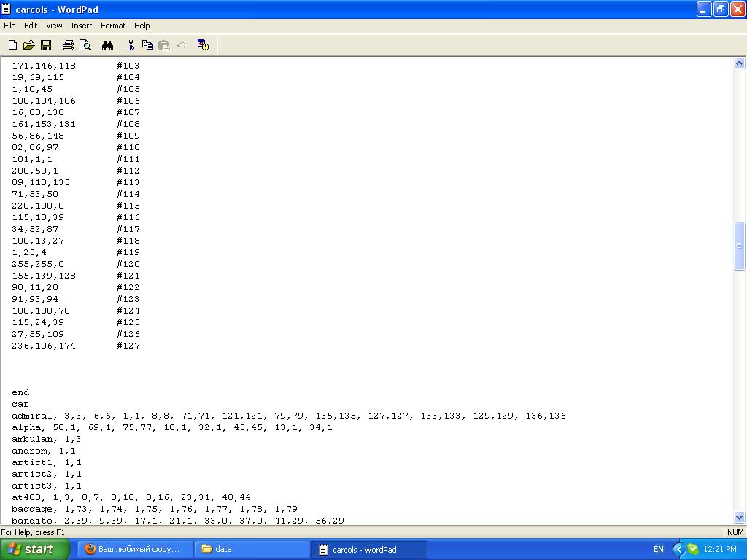Expand hidden system tray icons arrow

coord(679,549)
